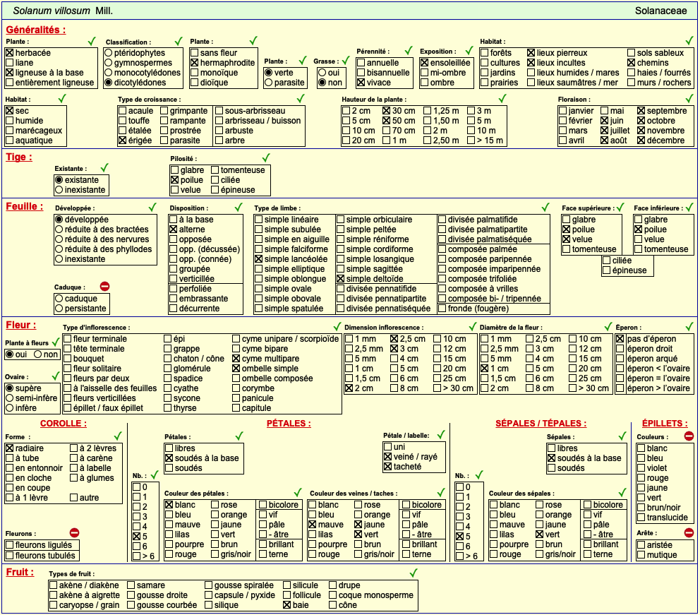
Task: Click the checkmark next to Tige Existante
Action: click(104, 168)
